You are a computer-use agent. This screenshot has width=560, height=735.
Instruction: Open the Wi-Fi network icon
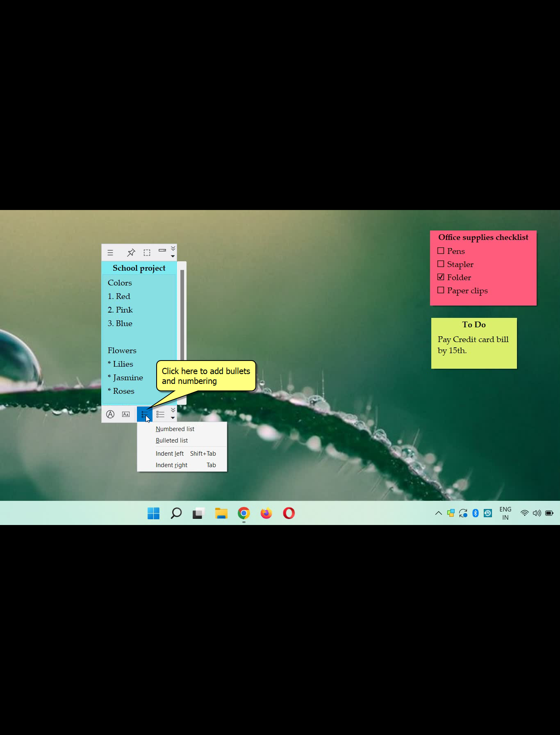(524, 513)
